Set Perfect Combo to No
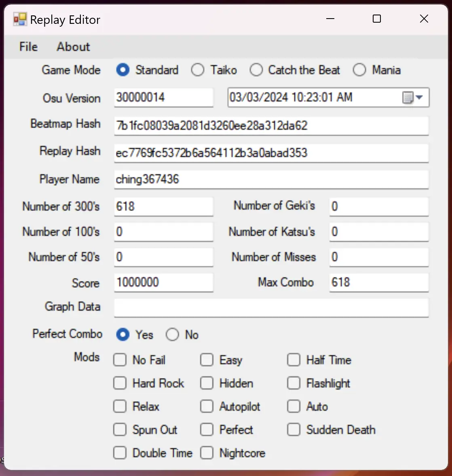This screenshot has width=452, height=476. (x=172, y=335)
